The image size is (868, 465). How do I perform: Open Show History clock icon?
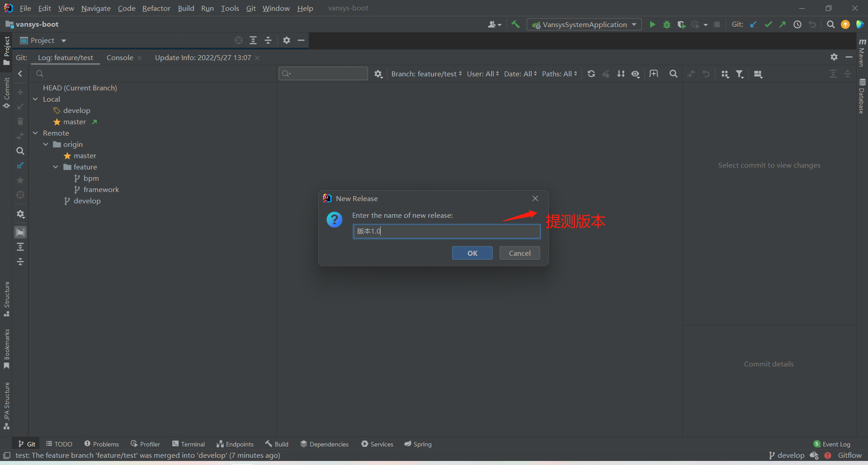coord(797,25)
